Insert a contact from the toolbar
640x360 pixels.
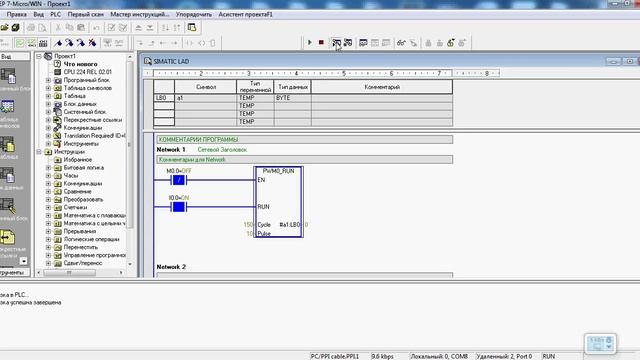coord(189,43)
